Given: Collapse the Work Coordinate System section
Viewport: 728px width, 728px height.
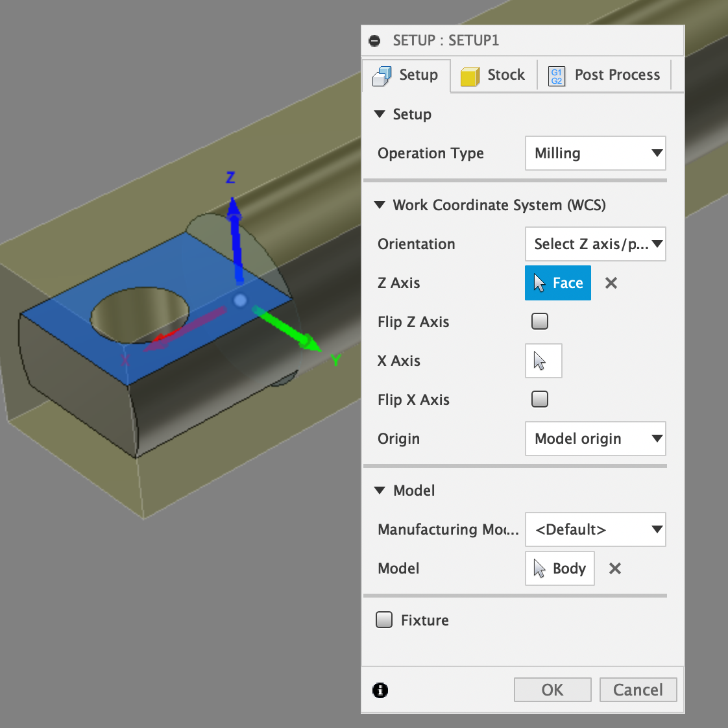Looking at the screenshot, I should (380, 205).
